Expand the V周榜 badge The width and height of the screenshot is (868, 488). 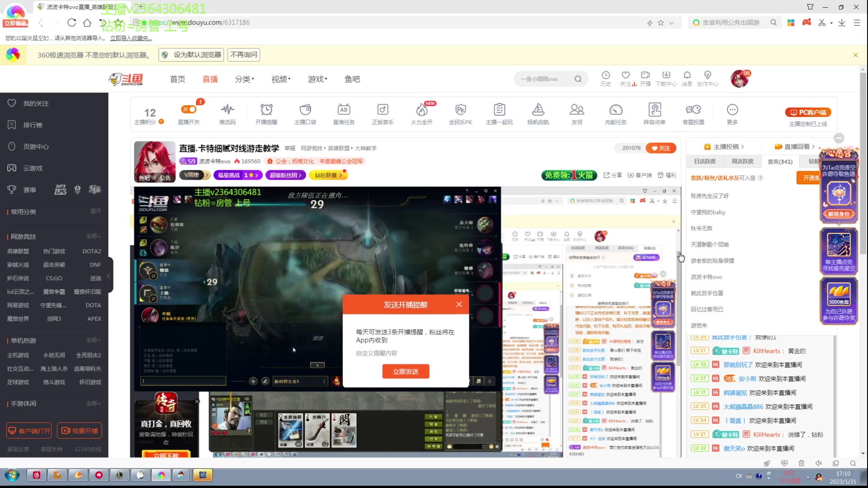pos(194,175)
